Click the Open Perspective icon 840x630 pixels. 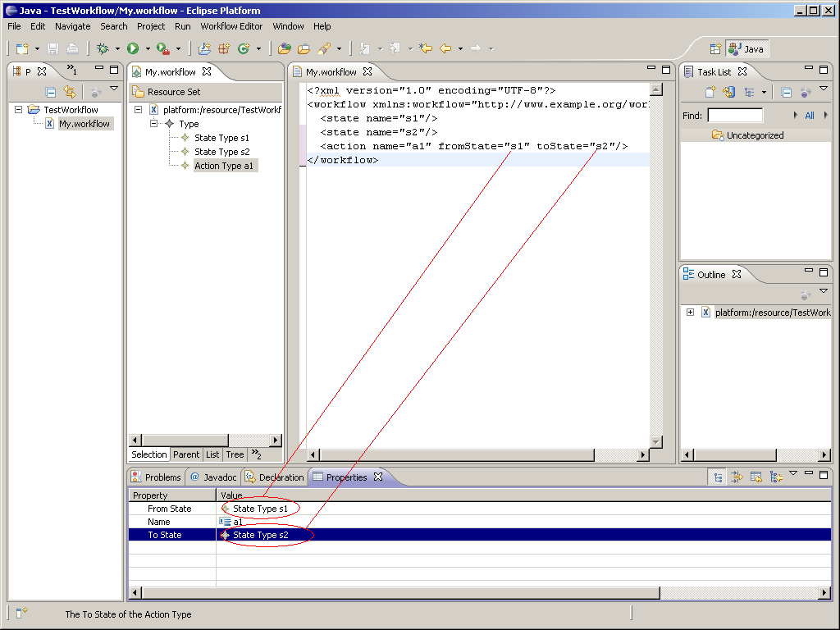click(x=714, y=49)
